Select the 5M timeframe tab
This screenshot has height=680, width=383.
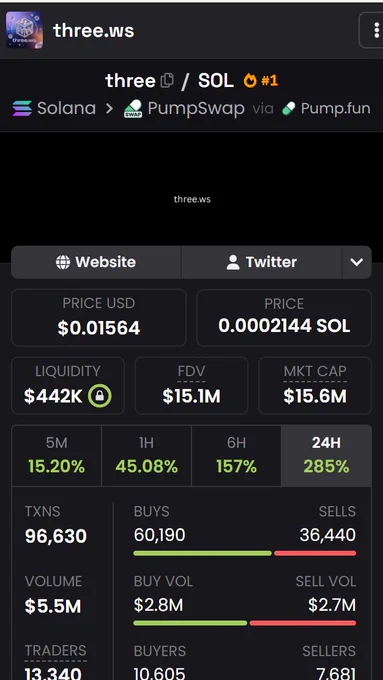(56, 456)
